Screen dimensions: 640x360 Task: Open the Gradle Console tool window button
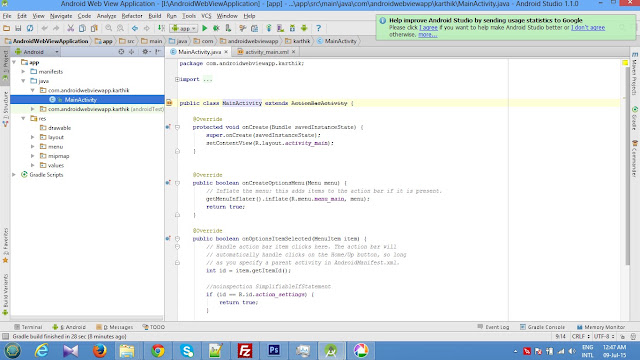(x=542, y=327)
